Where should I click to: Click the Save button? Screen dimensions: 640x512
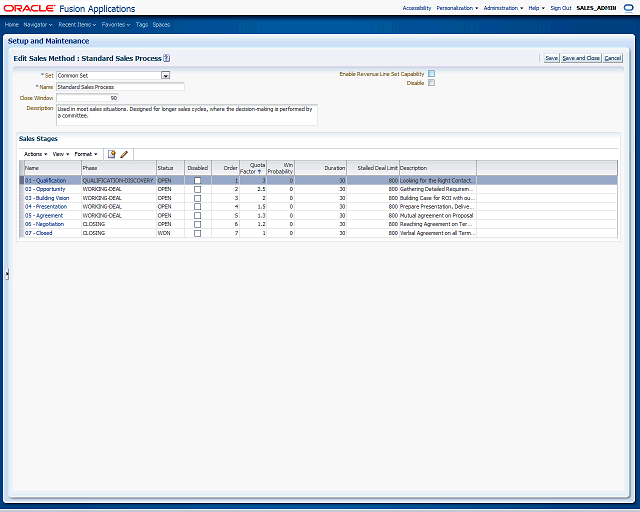(551, 58)
